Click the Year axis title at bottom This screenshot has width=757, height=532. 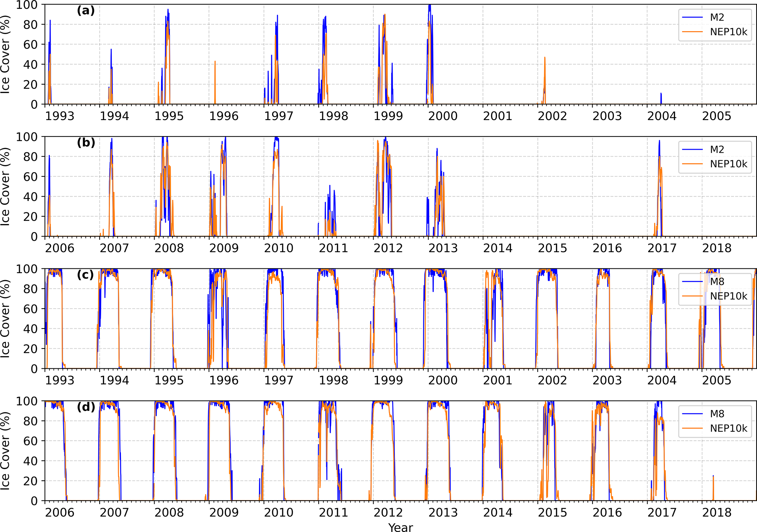click(400, 527)
